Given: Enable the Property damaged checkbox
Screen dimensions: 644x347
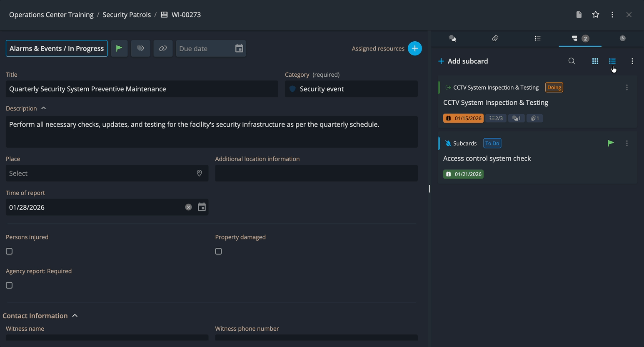Looking at the screenshot, I should [218, 251].
